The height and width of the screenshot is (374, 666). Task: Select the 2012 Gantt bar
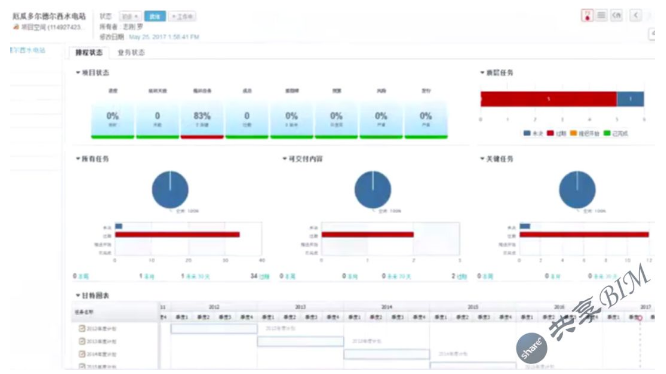214,329
